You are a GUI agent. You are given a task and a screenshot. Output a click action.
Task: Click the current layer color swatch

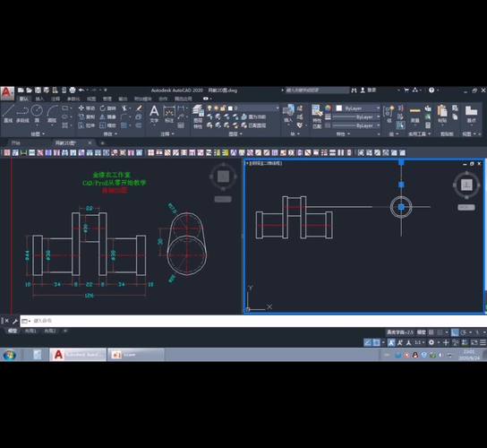pyautogui.click(x=230, y=108)
